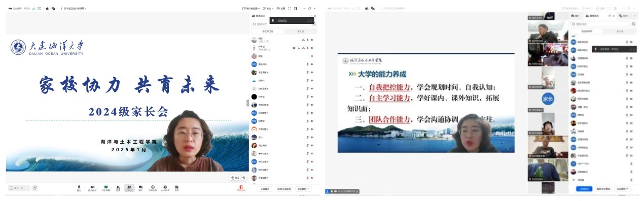
Task: Click the stop video camera icon
Action: point(92,188)
